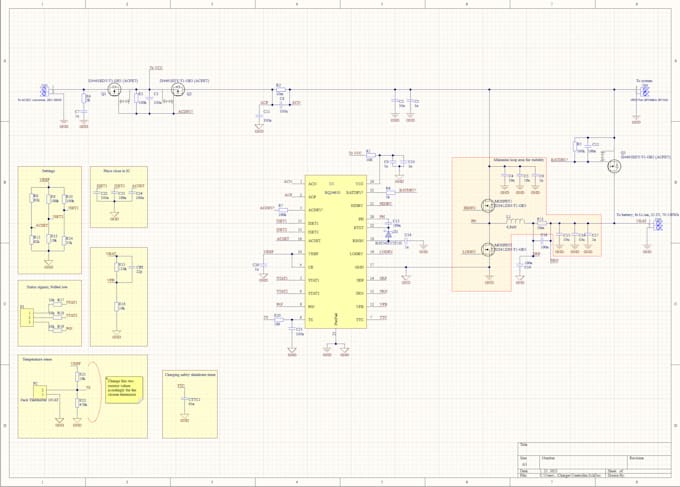Click the title block Title field
The width and height of the screenshot is (680, 487).
595,448
